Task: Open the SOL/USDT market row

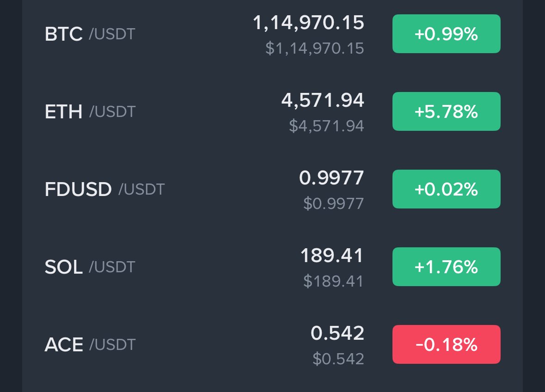Action: 273,267
